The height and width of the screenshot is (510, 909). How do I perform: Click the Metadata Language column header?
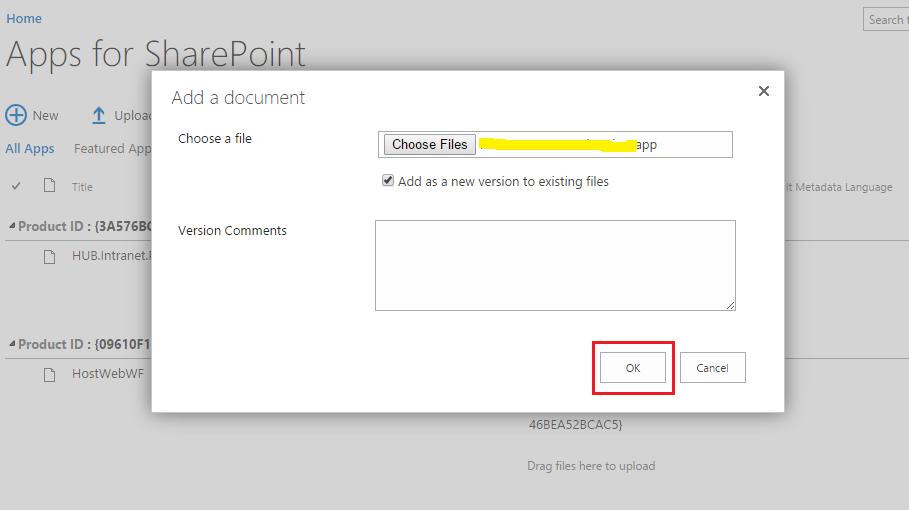click(x=839, y=187)
